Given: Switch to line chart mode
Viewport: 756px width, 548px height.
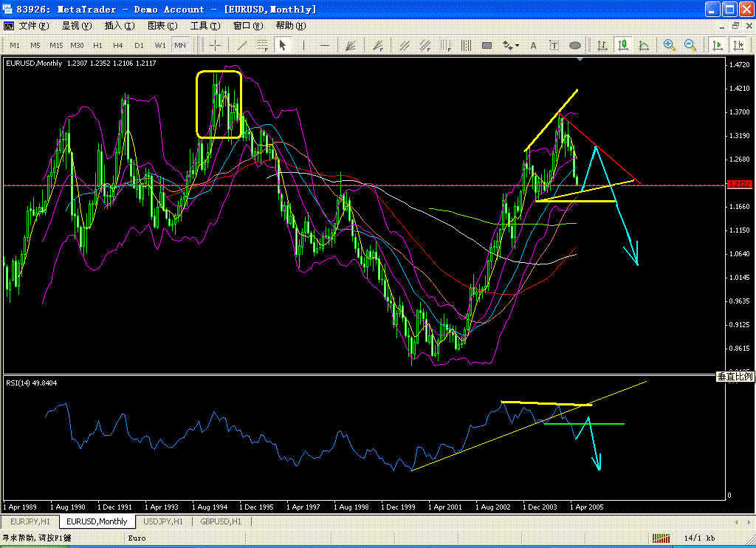Looking at the screenshot, I should [644, 45].
